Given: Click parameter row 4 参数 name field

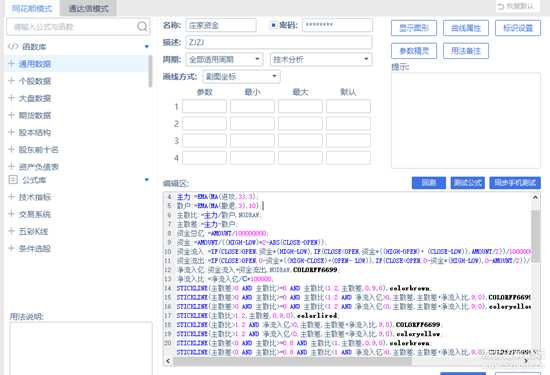Looking at the screenshot, I should point(204,158).
